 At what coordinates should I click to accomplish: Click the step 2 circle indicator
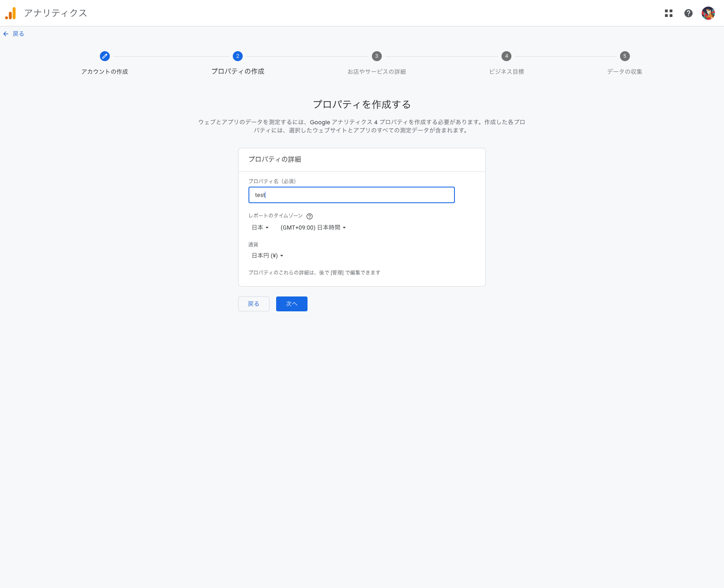pyautogui.click(x=238, y=56)
